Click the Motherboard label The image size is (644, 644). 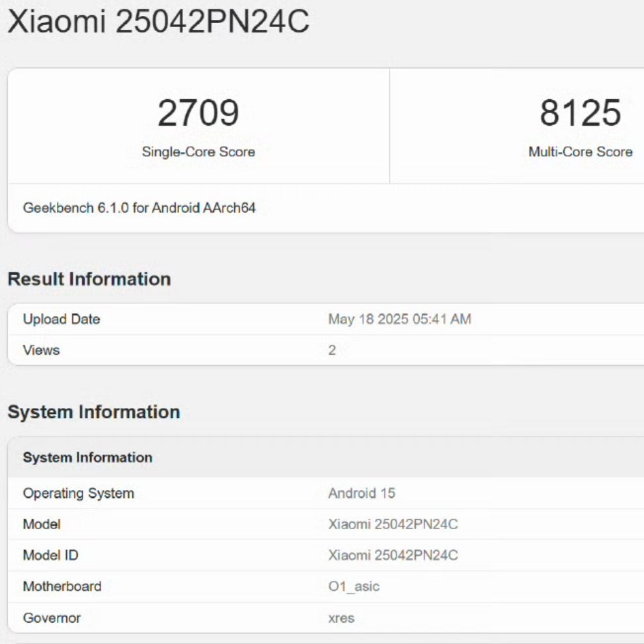pos(62,586)
